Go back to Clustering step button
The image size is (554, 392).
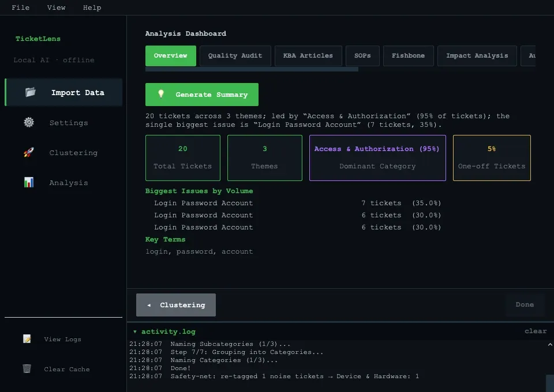pyautogui.click(x=176, y=305)
